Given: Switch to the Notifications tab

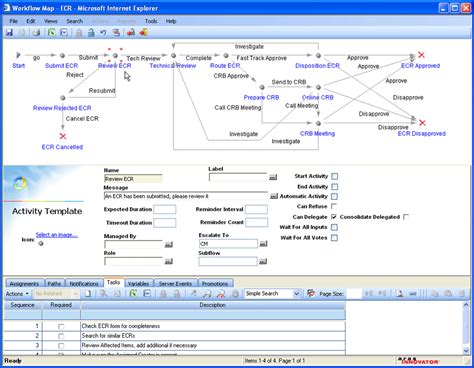Looking at the screenshot, I should 84,284.
